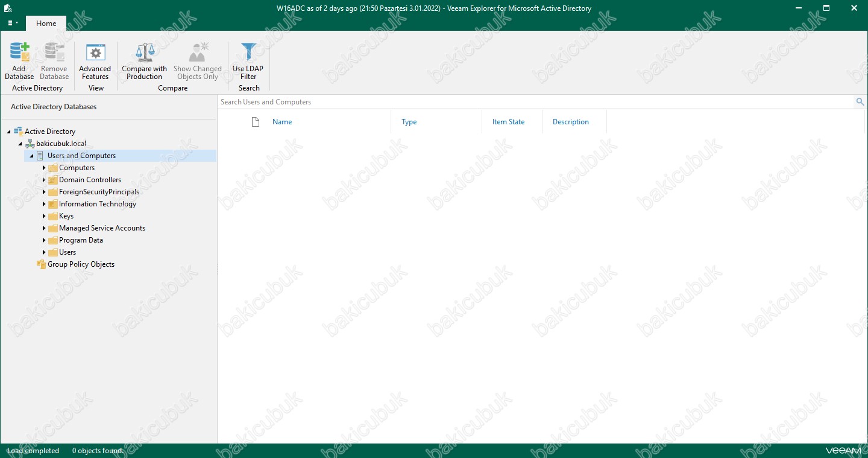Collapse the Users and Computers node
The height and width of the screenshot is (458, 868).
tap(31, 156)
